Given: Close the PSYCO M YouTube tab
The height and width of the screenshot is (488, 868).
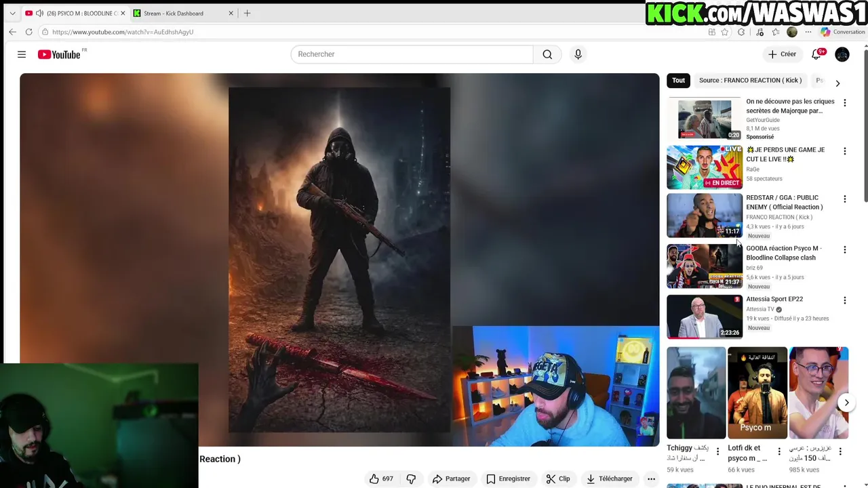Looking at the screenshot, I should (123, 14).
